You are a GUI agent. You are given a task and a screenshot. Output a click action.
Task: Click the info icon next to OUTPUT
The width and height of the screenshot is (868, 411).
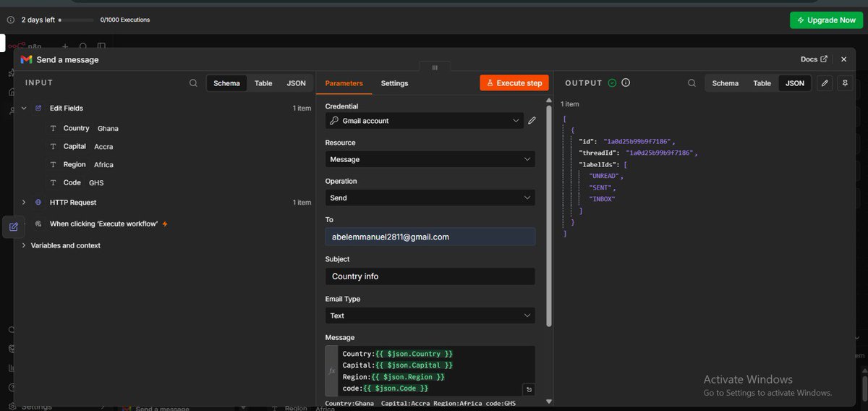(x=626, y=82)
